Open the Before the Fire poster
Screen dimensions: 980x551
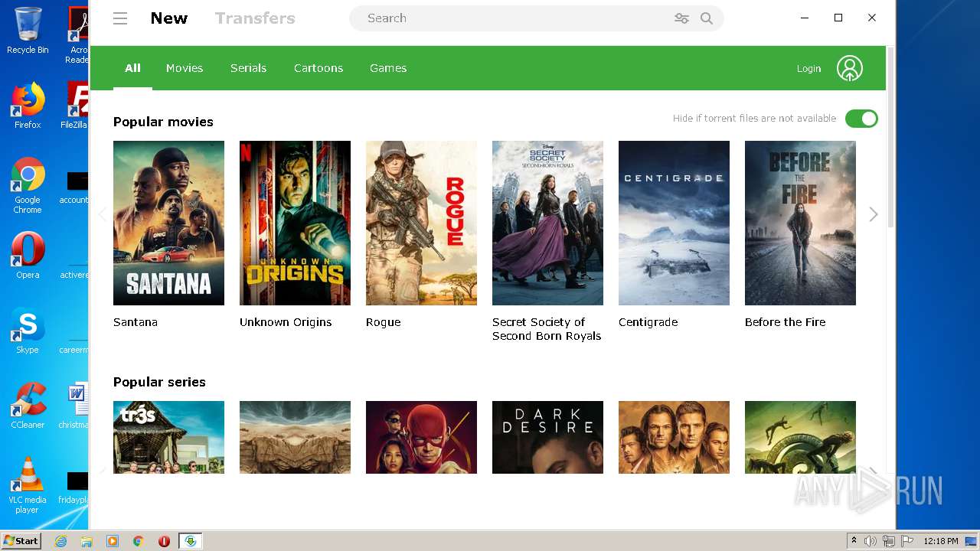tap(800, 223)
